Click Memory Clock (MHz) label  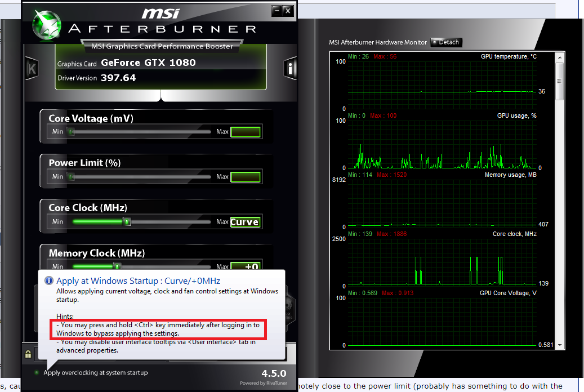coord(97,253)
